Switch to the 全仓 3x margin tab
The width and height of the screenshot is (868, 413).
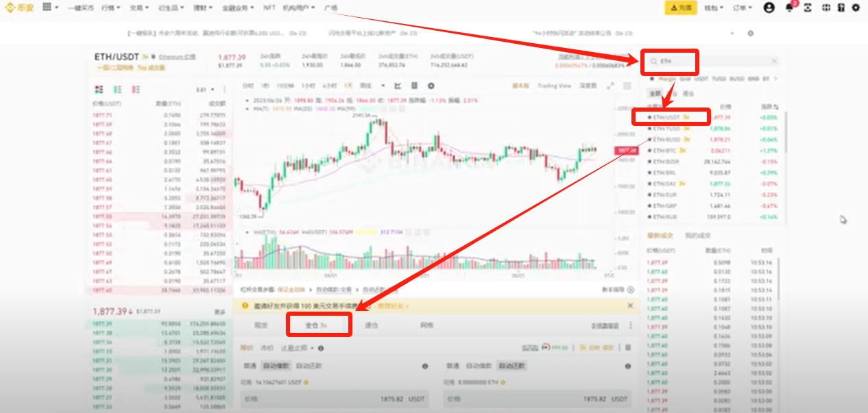coord(319,325)
